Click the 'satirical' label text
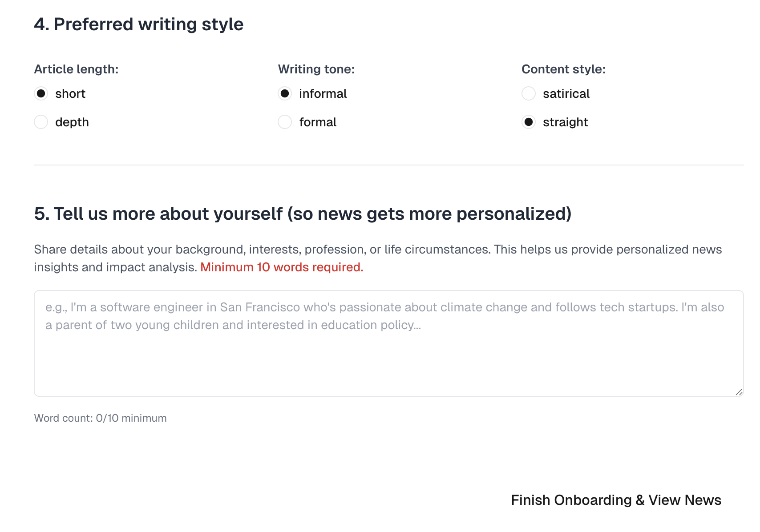Screen dimensions: 760x532 coord(566,94)
